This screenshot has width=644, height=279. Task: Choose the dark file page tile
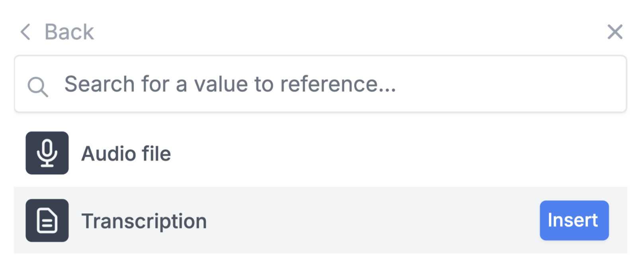[47, 220]
